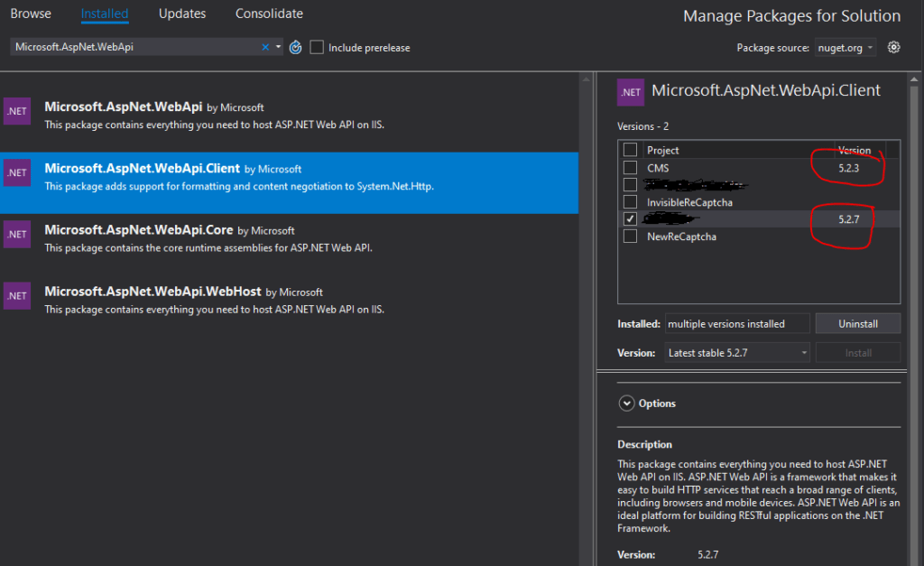
Task: Click the Microsoft.AspNet.WebApi search input field
Action: click(x=135, y=47)
